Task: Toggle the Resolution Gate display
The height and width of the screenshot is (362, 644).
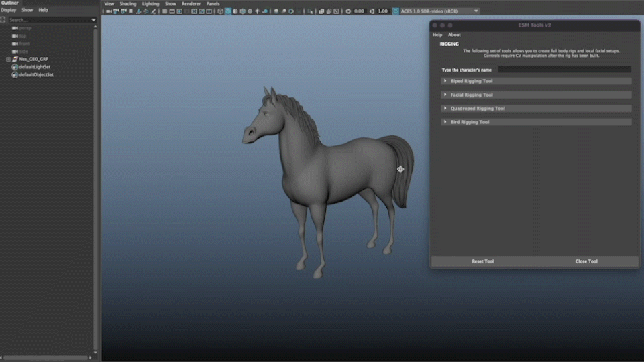Action: tap(180, 11)
